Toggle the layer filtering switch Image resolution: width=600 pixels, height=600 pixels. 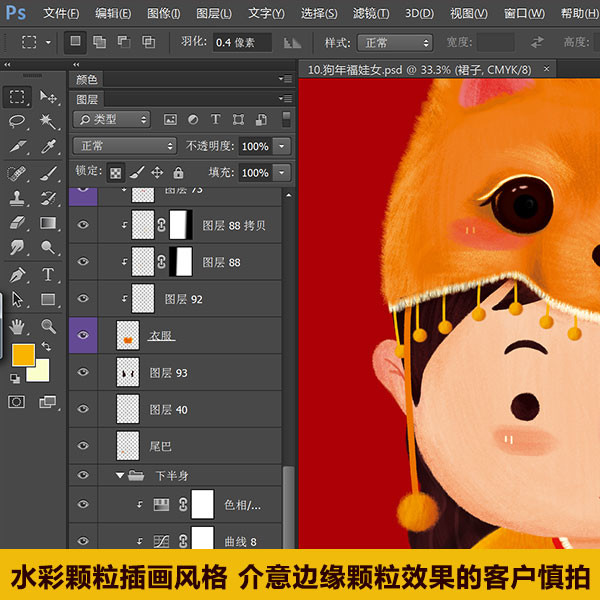(x=286, y=119)
